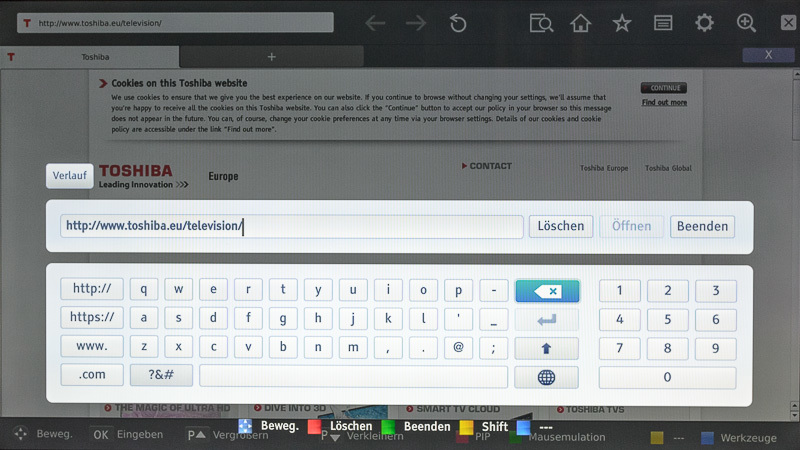Viewport: 800px width, 450px height.
Task: Tap the g key
Action: pos(283,318)
